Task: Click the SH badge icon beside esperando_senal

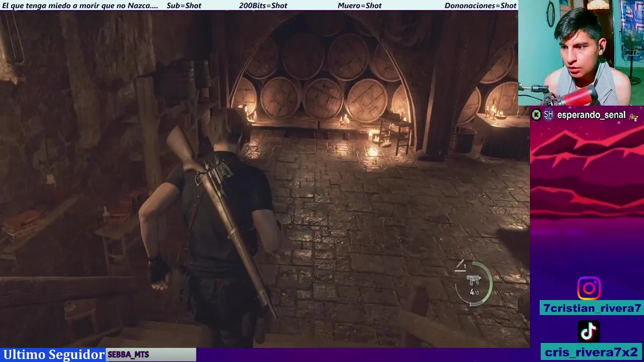Action: pos(548,115)
